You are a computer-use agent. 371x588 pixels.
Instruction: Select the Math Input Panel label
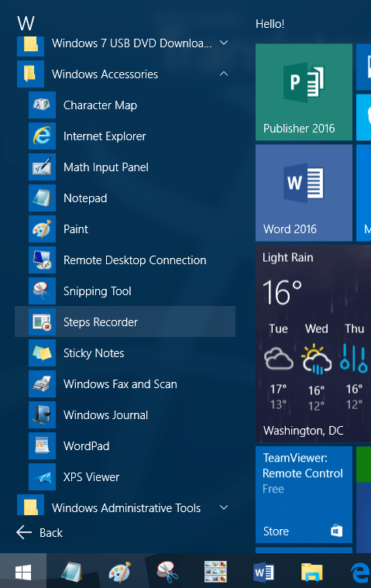(x=106, y=167)
